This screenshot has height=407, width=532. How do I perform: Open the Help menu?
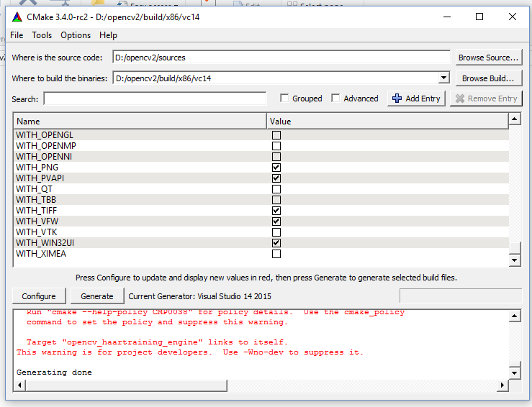click(108, 35)
